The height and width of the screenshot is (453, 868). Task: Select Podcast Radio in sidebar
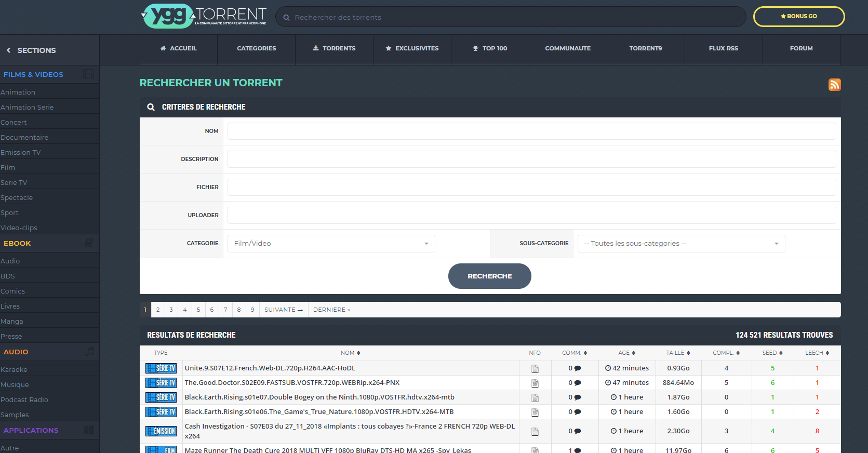pos(24,399)
